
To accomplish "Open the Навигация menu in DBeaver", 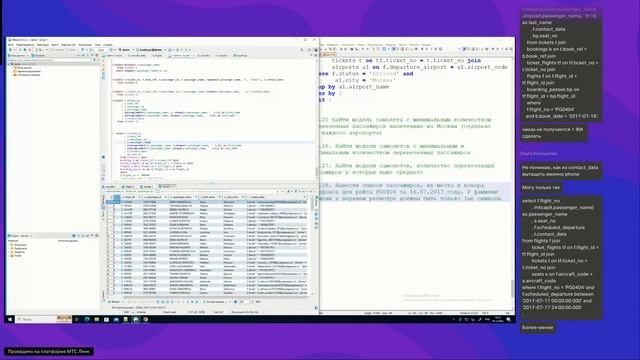I will (43, 44).
